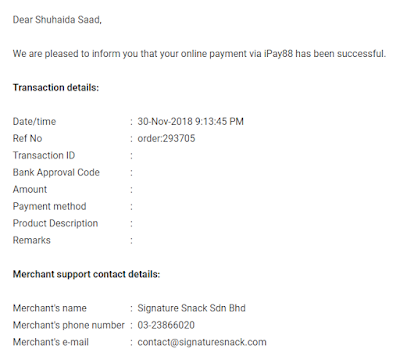Click the Remarks label
This screenshot has width=400, height=363.
click(x=32, y=240)
